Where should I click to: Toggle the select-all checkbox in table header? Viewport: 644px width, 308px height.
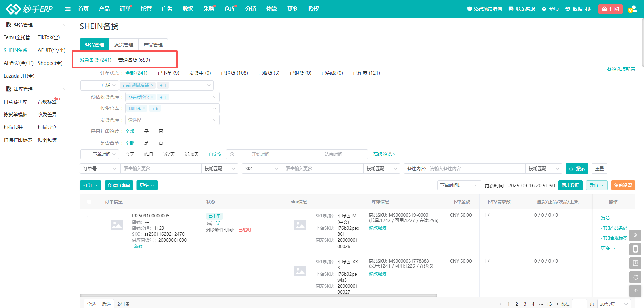(89, 202)
